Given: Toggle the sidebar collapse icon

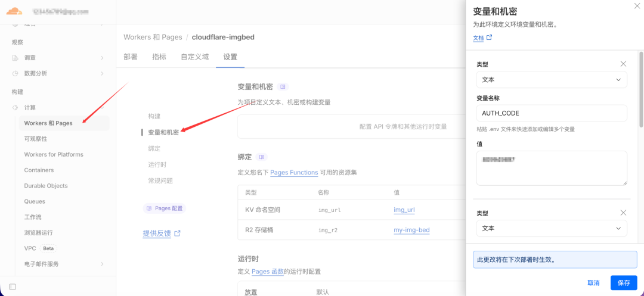Looking at the screenshot, I should point(13,286).
